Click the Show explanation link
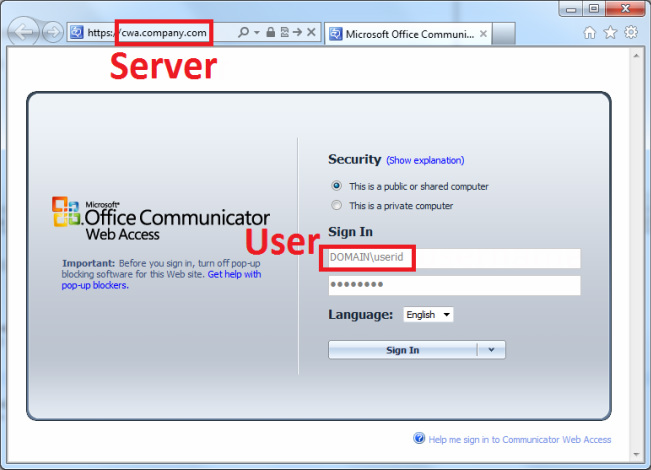This screenshot has width=651, height=470. (x=425, y=160)
